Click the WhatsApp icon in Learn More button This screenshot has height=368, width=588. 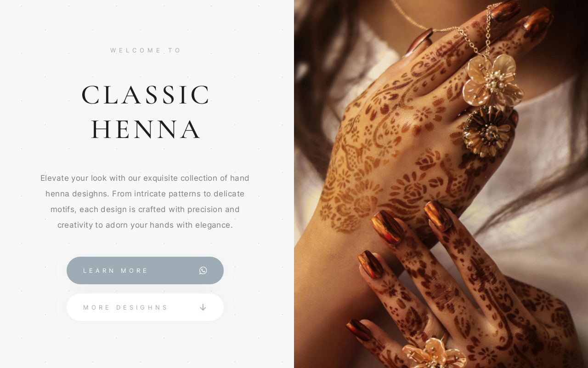(x=203, y=270)
